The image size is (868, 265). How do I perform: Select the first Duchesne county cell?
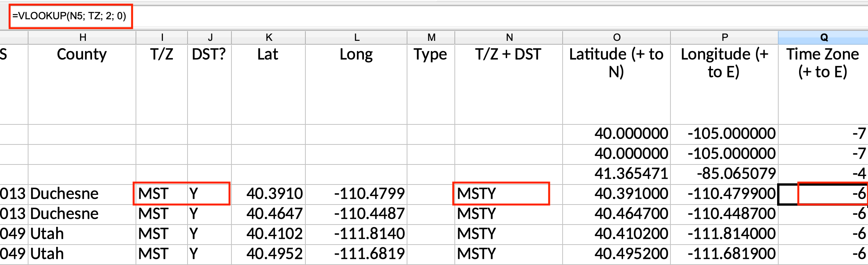coord(82,194)
